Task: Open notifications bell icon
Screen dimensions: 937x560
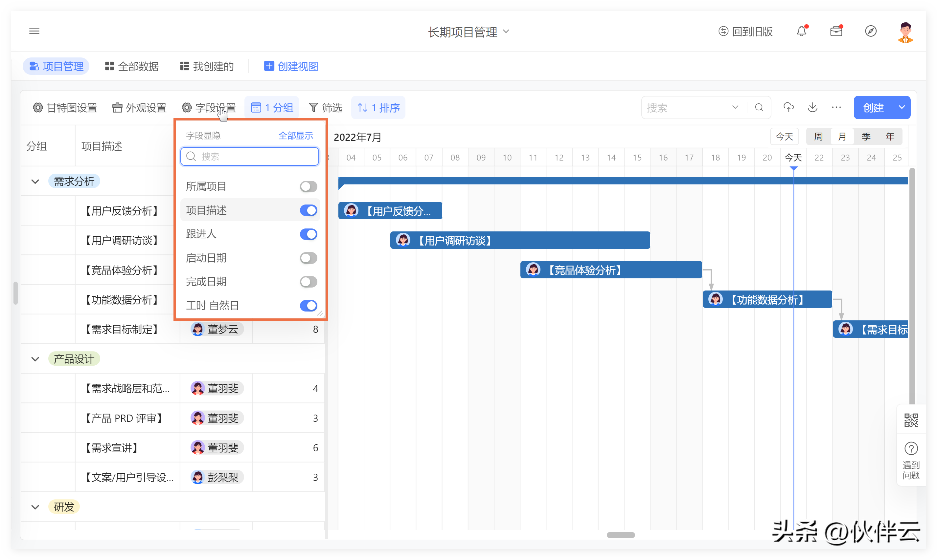Action: 801,31
